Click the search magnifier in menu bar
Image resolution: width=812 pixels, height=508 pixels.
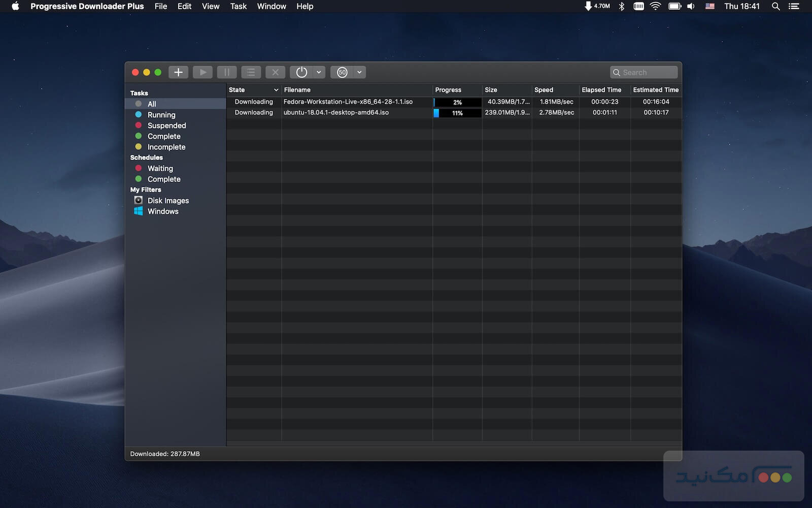point(775,6)
